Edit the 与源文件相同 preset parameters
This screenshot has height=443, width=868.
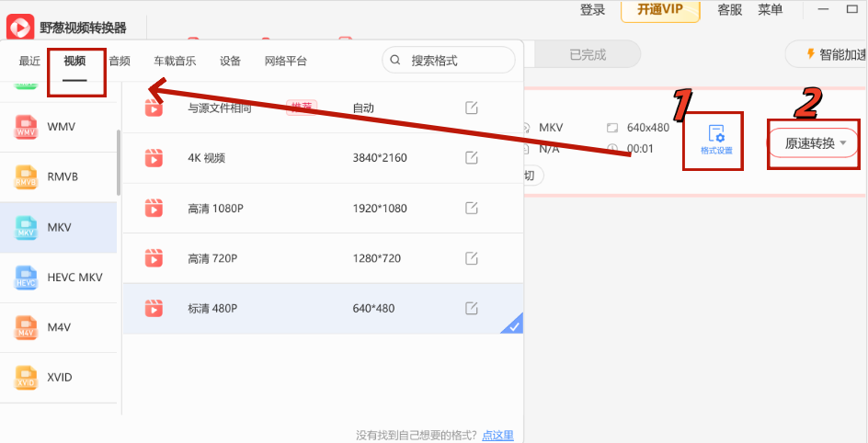471,108
